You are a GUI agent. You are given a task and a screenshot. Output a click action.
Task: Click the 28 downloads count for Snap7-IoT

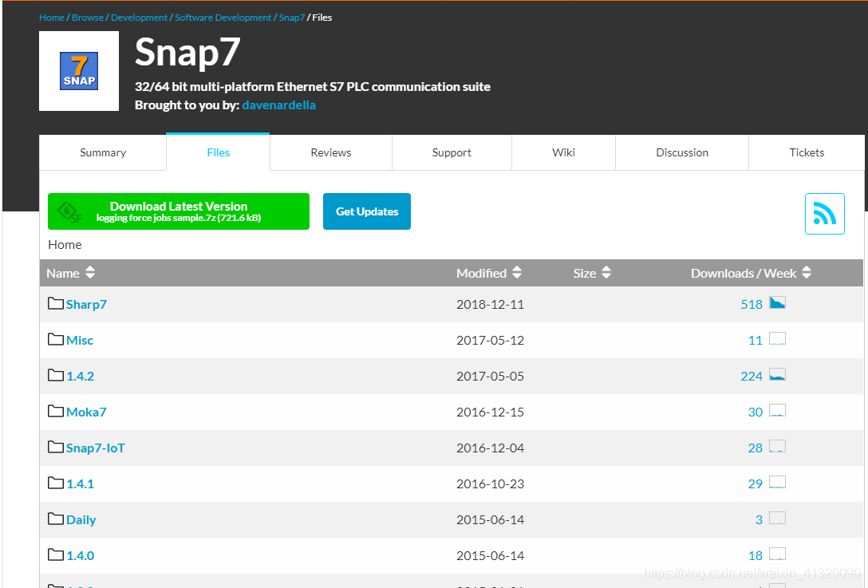(755, 448)
